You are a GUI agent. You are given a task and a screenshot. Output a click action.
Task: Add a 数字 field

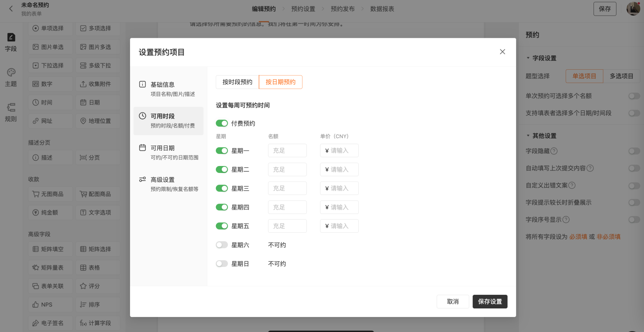click(x=51, y=84)
